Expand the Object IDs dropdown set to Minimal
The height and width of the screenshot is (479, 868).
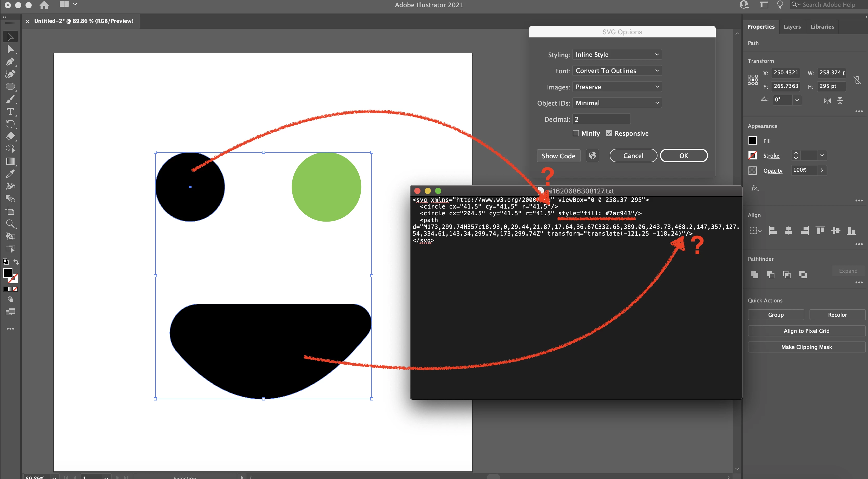(x=617, y=103)
